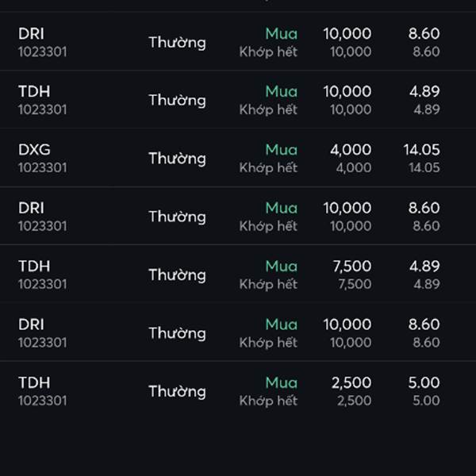Tap Khớp hết on TDH 7,500 row
This screenshot has width=476, height=476.
pos(268,285)
